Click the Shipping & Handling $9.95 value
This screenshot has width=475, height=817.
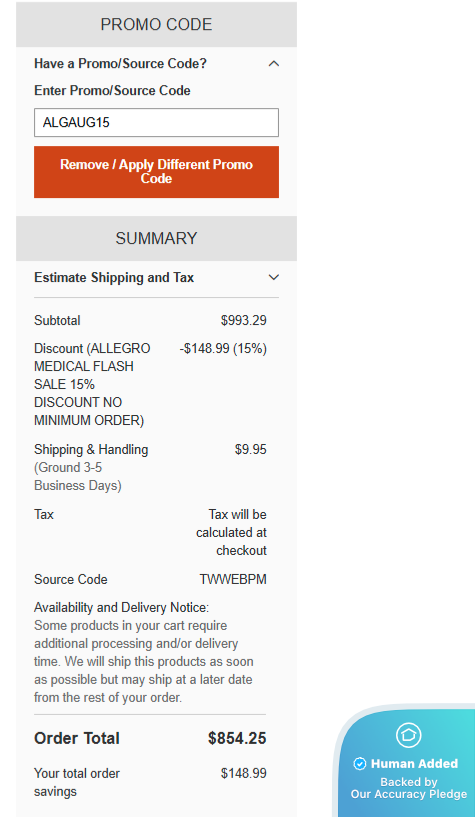pos(251,450)
